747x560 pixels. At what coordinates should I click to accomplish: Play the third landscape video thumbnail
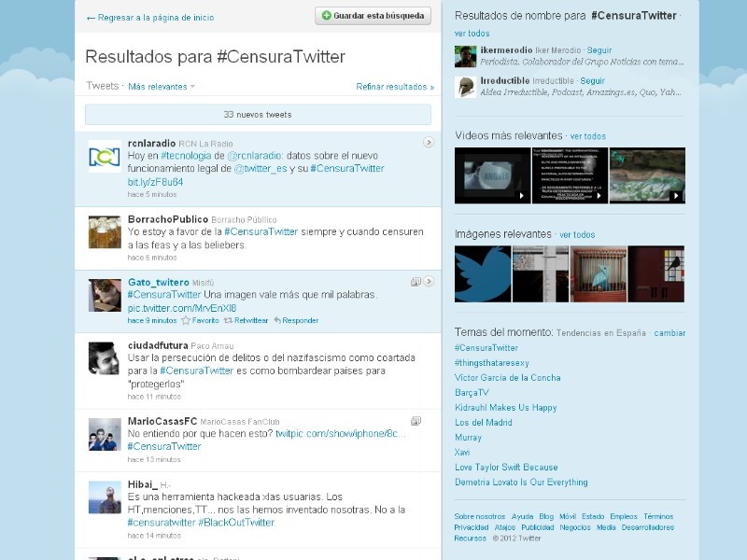tap(647, 175)
